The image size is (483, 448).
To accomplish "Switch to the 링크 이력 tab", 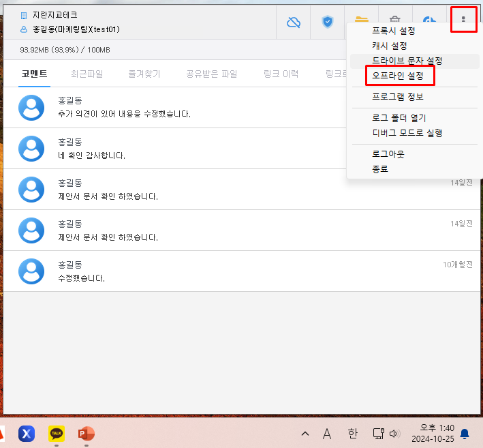I will coord(281,74).
